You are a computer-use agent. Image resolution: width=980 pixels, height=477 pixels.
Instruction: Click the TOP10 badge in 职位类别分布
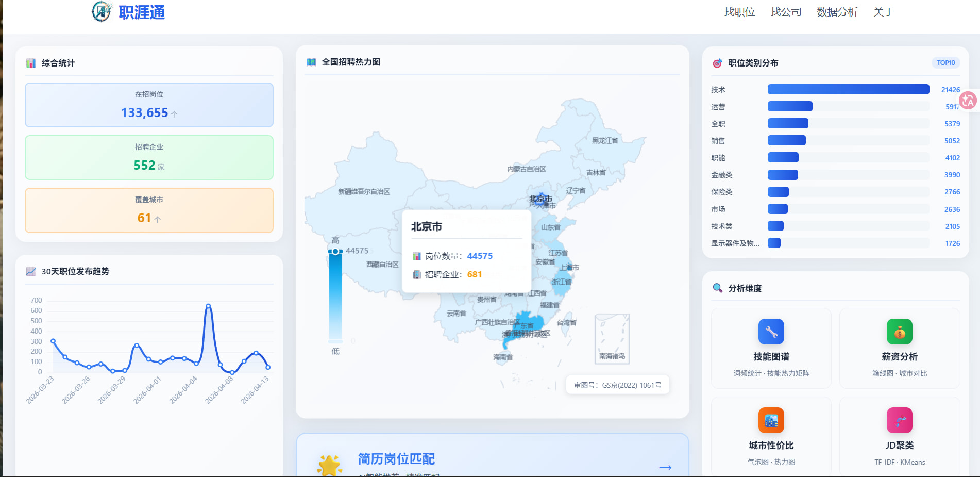945,63
